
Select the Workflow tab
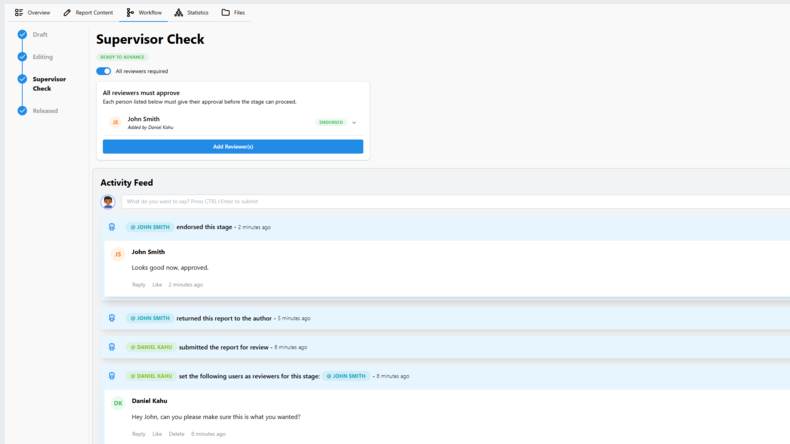144,13
